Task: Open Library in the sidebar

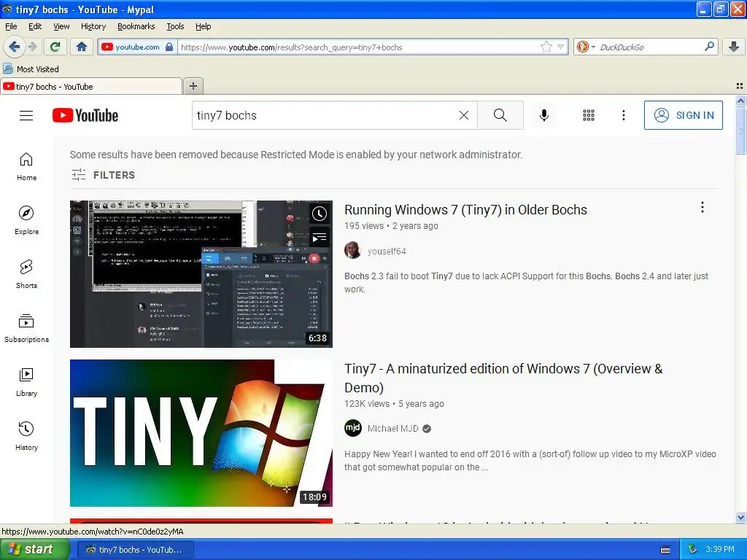Action: [26, 382]
